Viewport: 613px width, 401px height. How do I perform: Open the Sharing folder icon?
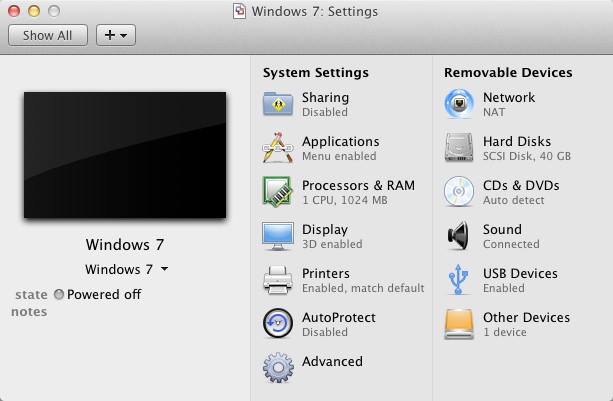click(278, 104)
